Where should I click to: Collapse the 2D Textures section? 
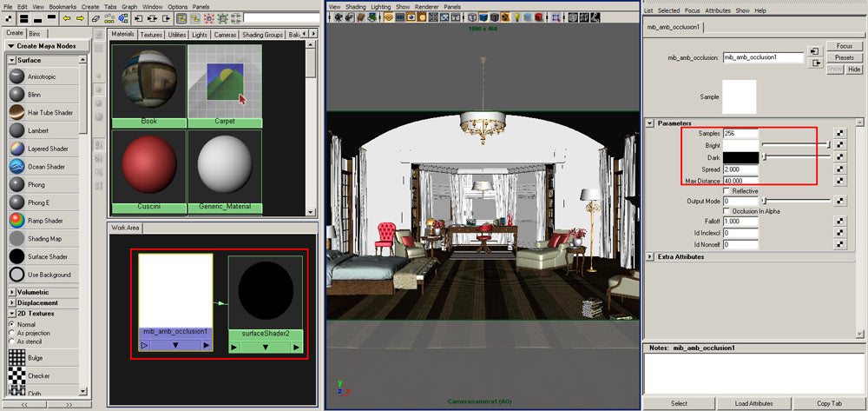[x=12, y=314]
